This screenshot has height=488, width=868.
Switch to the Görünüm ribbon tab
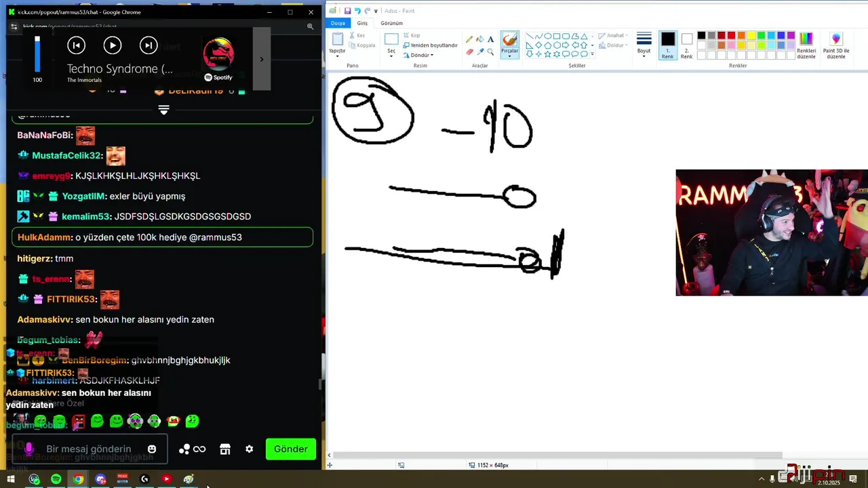(391, 23)
